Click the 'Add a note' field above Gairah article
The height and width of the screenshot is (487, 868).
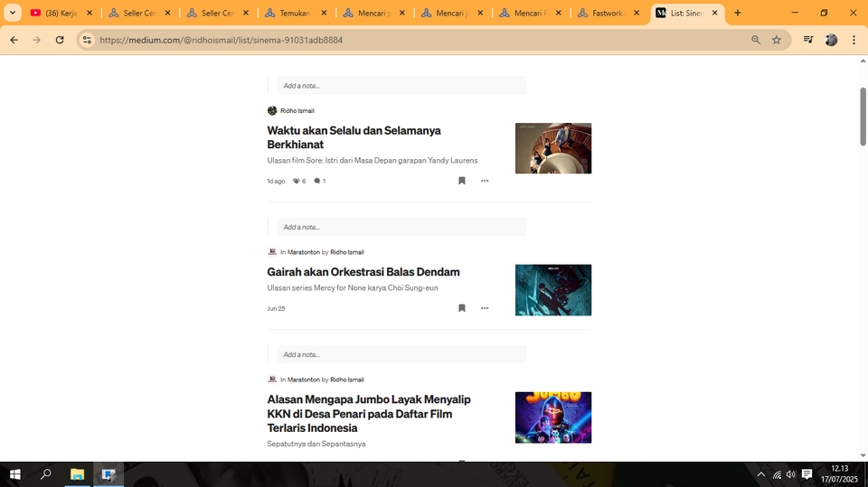pyautogui.click(x=401, y=227)
